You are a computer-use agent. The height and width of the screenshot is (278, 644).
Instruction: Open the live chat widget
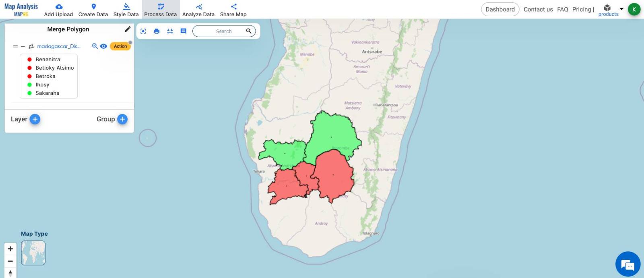point(627,264)
